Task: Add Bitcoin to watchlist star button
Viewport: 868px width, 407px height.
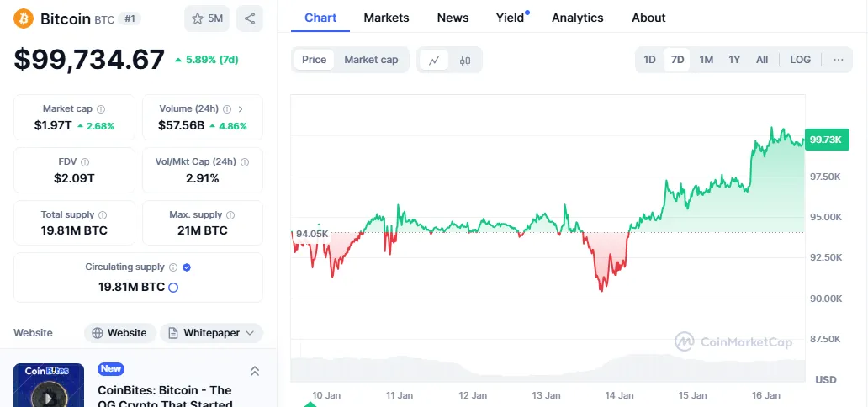Action: click(x=207, y=18)
